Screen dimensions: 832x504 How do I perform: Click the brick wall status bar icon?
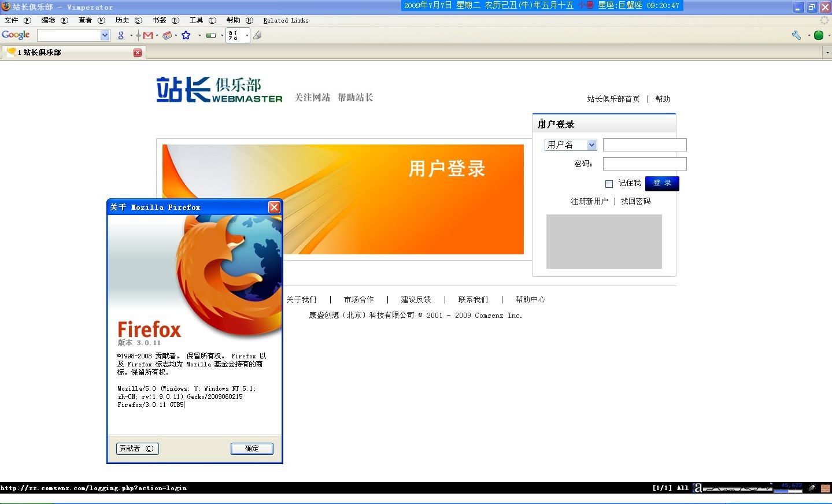[826, 488]
